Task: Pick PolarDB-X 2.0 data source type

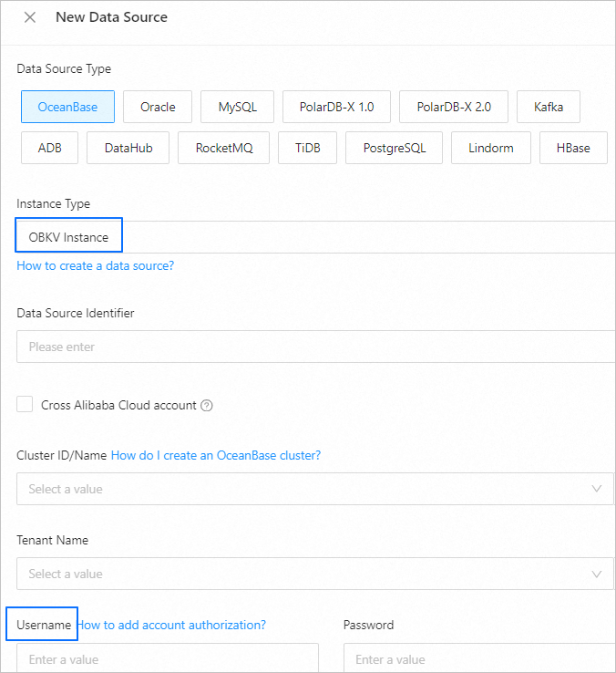Action: 454,107
